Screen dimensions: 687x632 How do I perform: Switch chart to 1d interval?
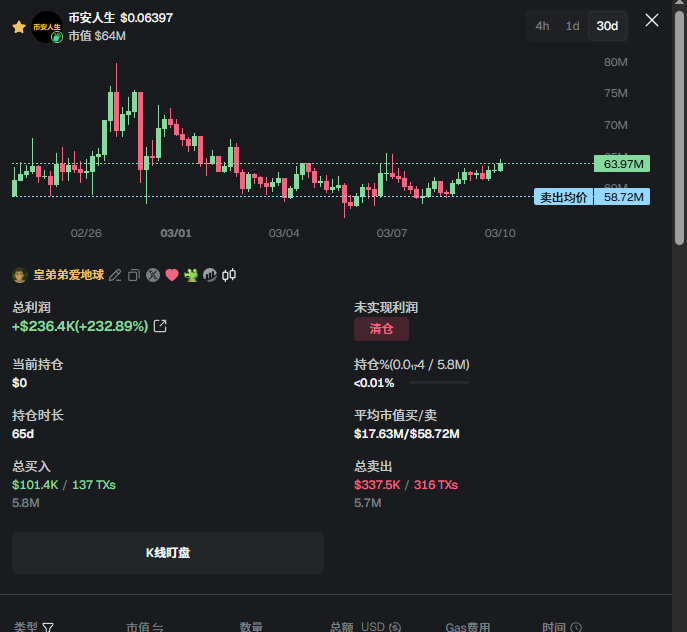[572, 26]
